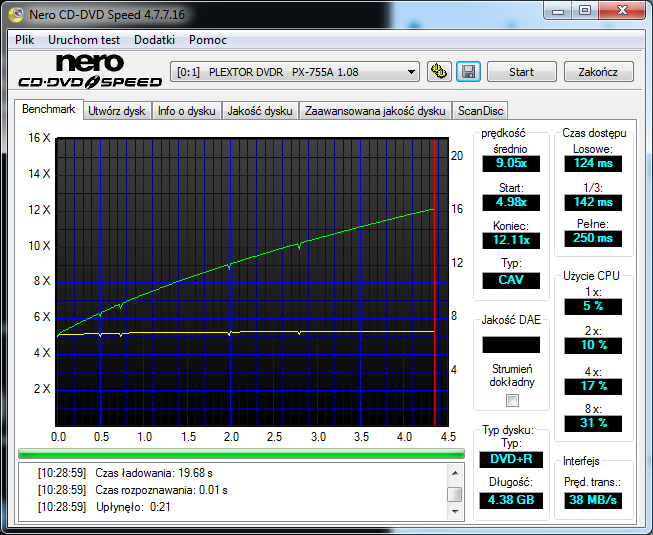Click the CAV type value
This screenshot has height=535, width=653.
pos(511,280)
